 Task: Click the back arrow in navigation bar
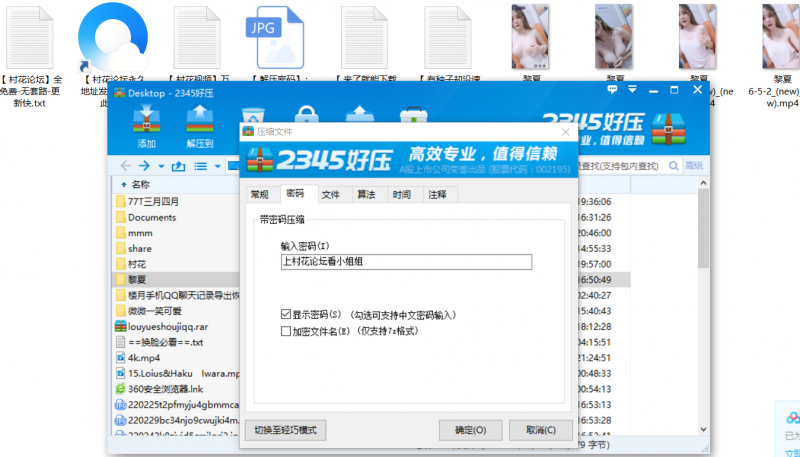click(126, 165)
